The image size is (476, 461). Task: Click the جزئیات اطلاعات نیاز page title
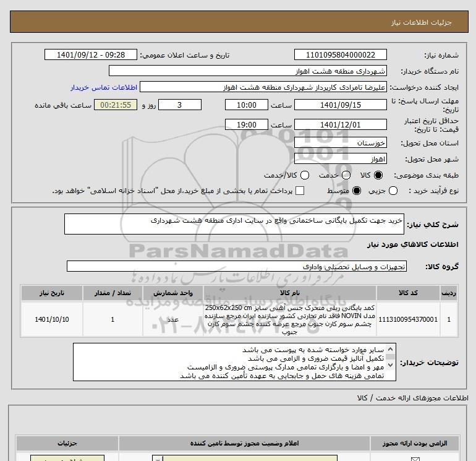coord(422,22)
